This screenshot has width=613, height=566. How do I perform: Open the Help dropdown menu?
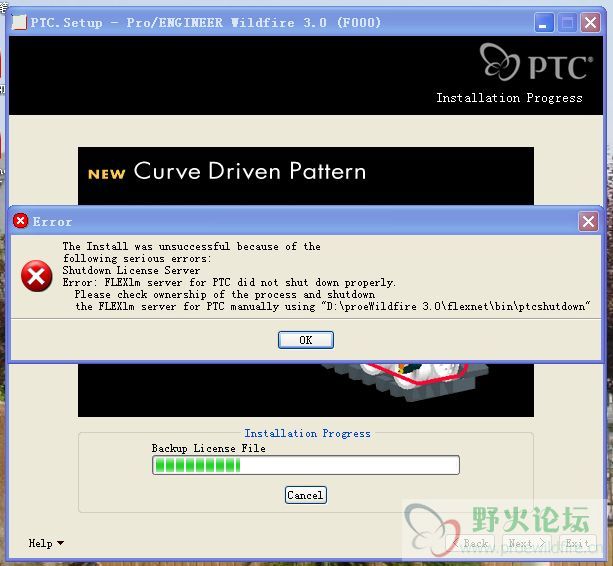click(46, 543)
